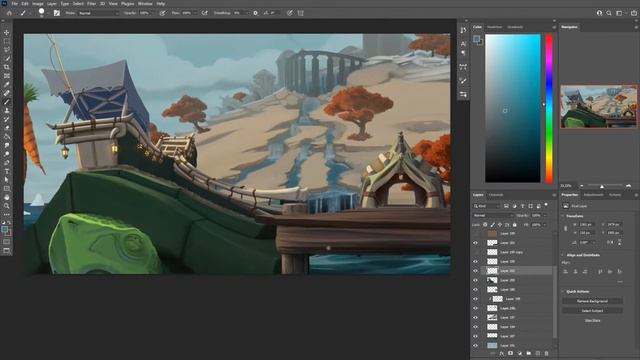Click the type layer filter icon

522,206
